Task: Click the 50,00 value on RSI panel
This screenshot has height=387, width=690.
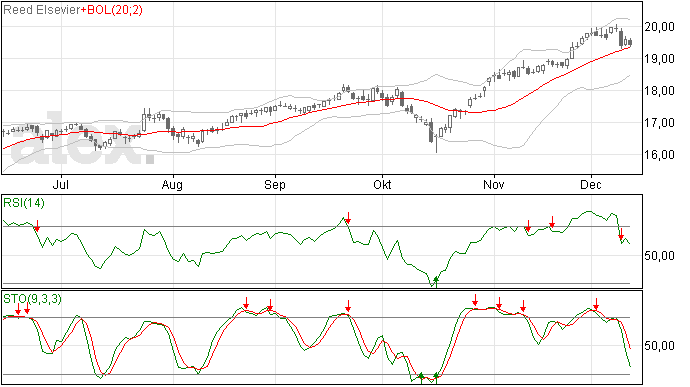Action: [x=660, y=256]
